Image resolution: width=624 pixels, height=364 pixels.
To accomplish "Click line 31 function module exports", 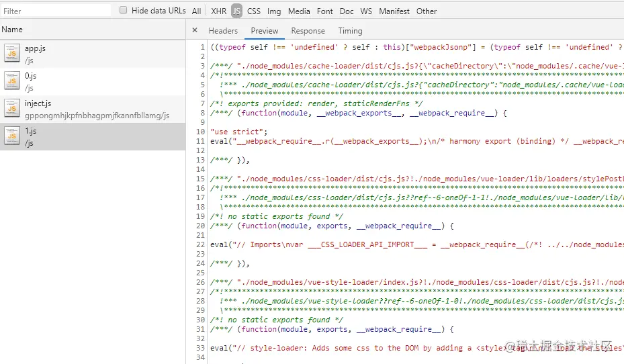I will [x=332, y=329].
